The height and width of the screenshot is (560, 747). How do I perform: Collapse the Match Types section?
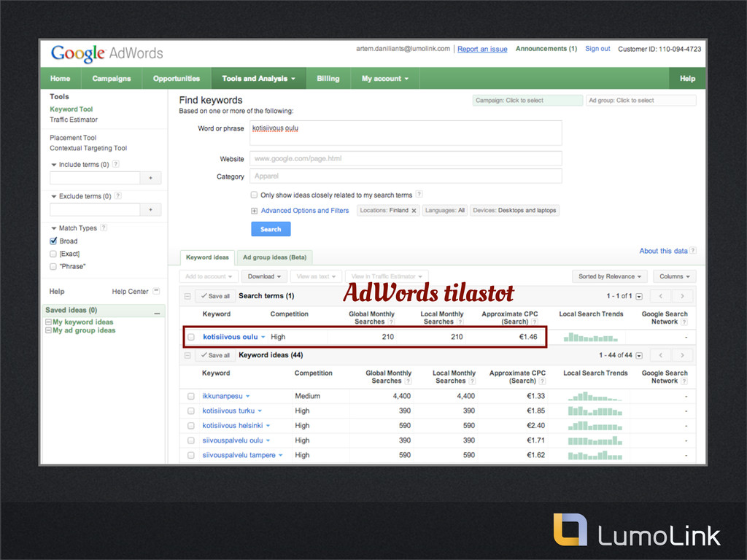coord(54,228)
